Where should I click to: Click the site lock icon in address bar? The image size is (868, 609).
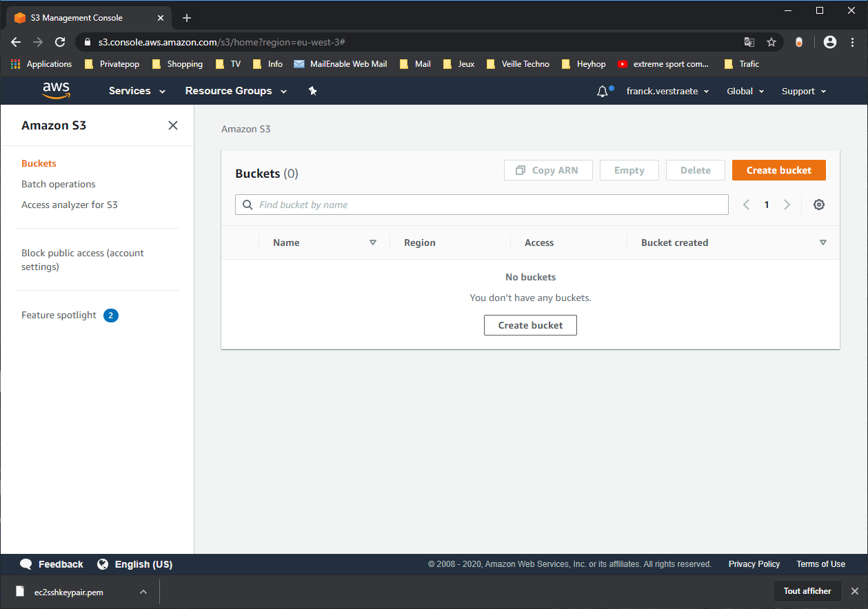click(x=87, y=42)
